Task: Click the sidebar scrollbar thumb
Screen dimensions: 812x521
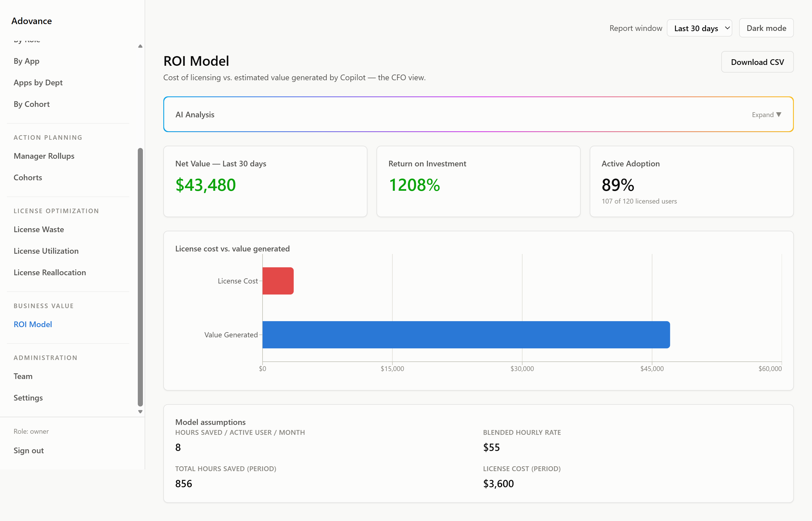Action: coord(140,277)
